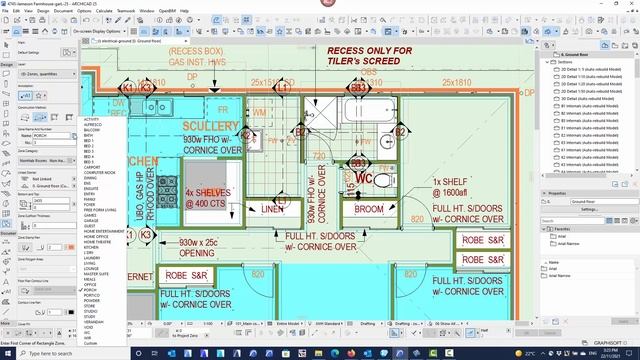Open Task View in the taskbar
Image resolution: width=640 pixels, height=360 pixels.
(x=155, y=353)
